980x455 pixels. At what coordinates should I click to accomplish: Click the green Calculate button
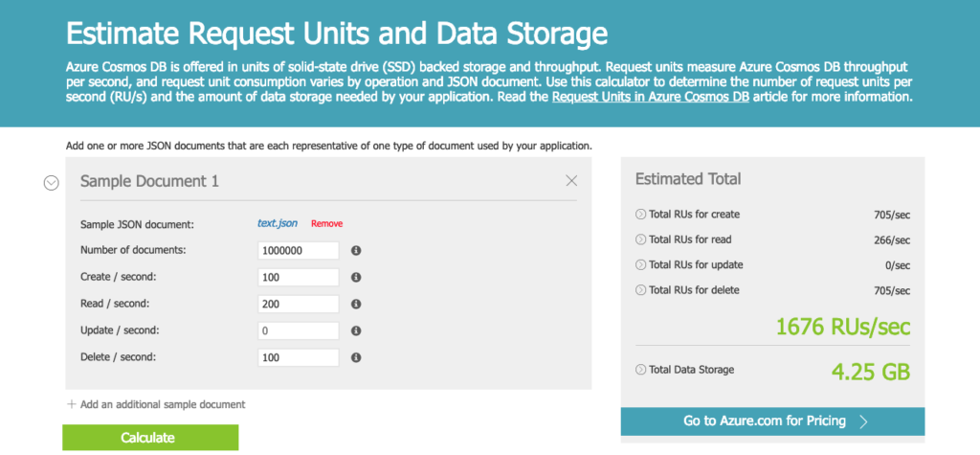click(150, 438)
